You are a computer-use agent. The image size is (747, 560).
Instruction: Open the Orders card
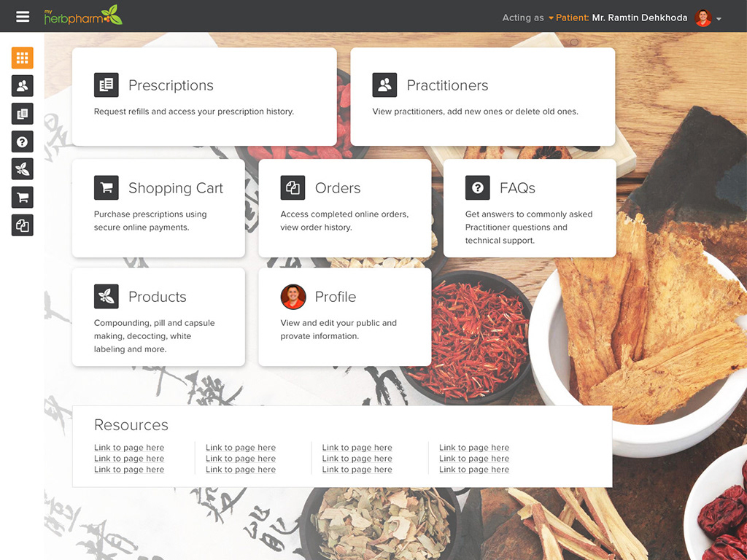(345, 209)
